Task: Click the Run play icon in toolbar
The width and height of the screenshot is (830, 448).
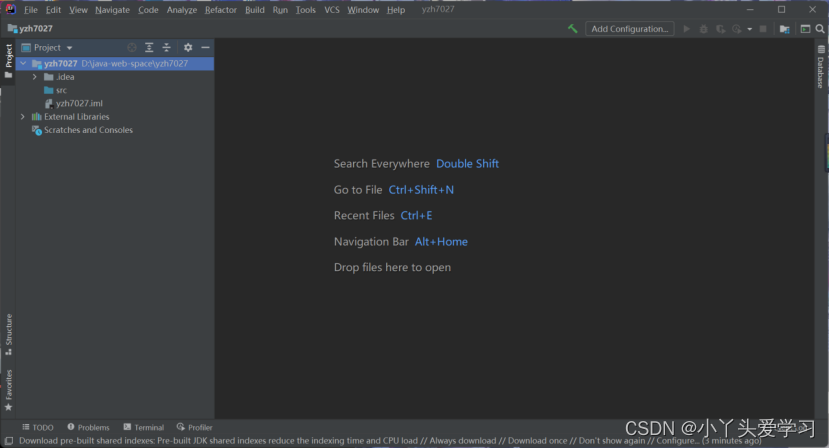Action: click(687, 29)
